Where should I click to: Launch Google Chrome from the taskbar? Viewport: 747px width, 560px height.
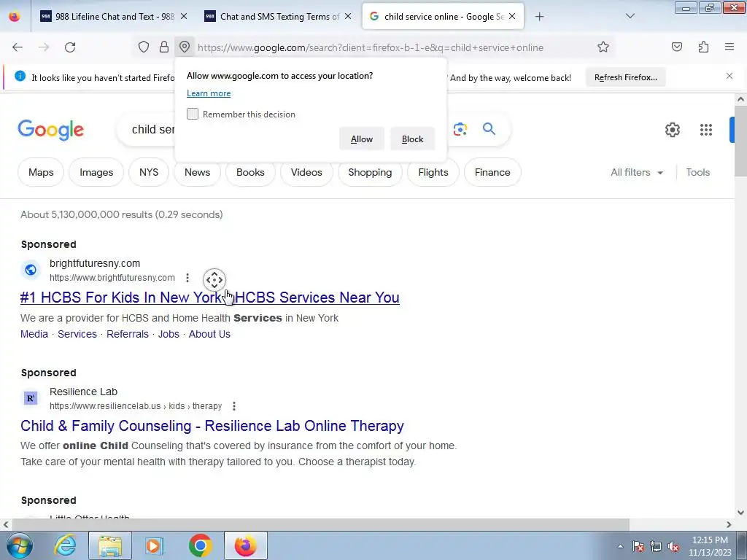click(200, 545)
